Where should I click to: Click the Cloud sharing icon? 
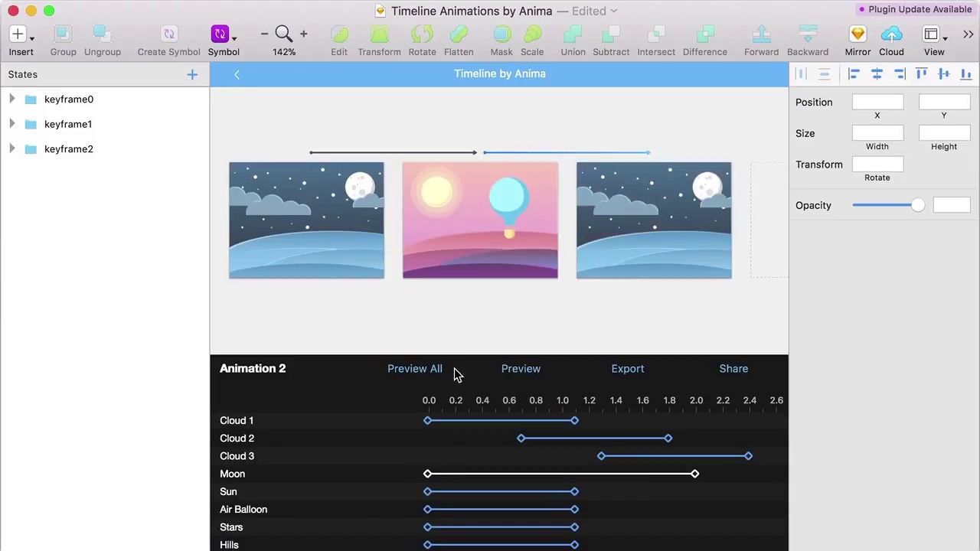[x=891, y=34]
